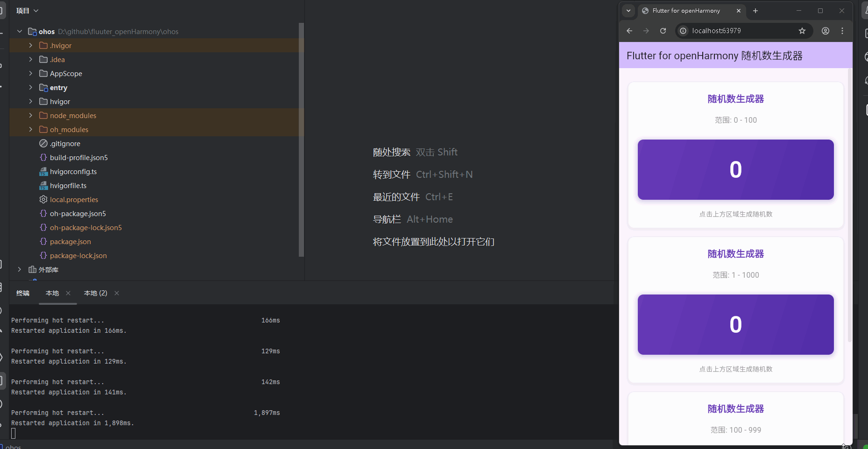Viewport: 868px width, 449px height.
Task: Open a new browser tab
Action: coord(755,11)
